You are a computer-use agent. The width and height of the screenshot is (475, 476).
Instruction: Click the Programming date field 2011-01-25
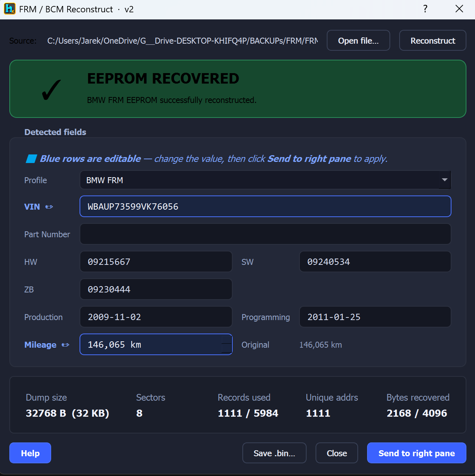pos(375,317)
